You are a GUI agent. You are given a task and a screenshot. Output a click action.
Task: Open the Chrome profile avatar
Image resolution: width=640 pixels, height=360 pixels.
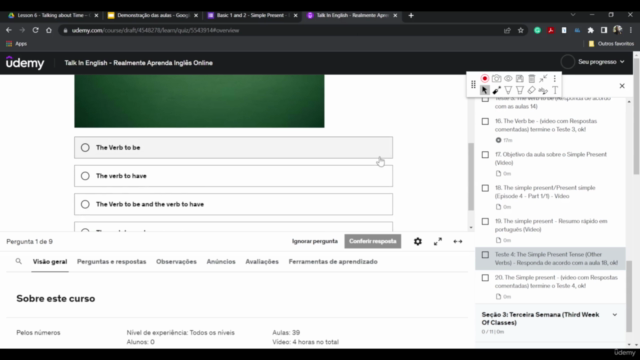click(x=617, y=30)
